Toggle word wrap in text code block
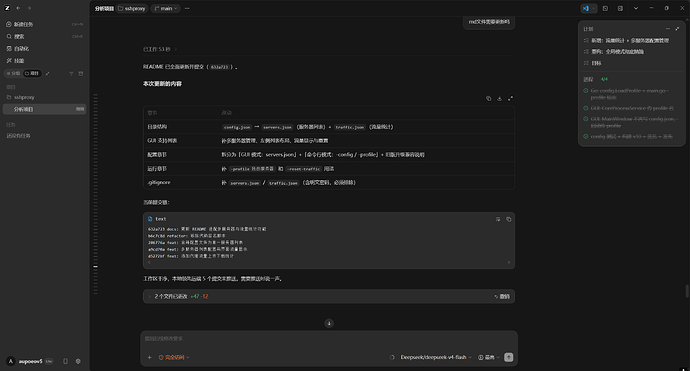This screenshot has height=371, width=690. [498, 219]
